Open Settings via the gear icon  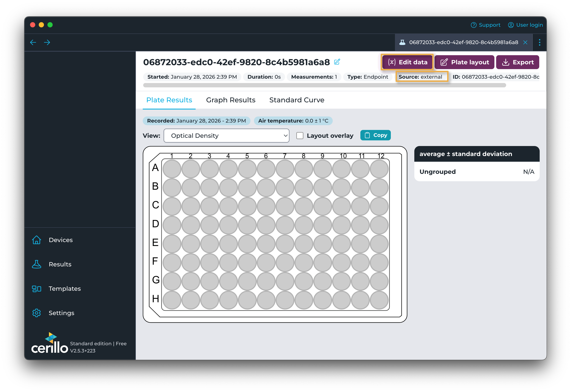click(x=37, y=313)
